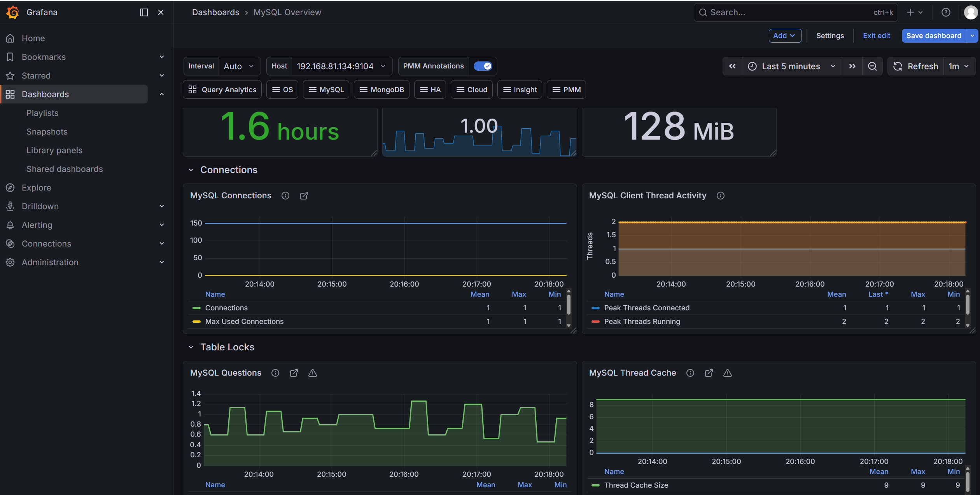Open refresh interval 1m dropdown
Screen dimensions: 980x495
pyautogui.click(x=959, y=66)
